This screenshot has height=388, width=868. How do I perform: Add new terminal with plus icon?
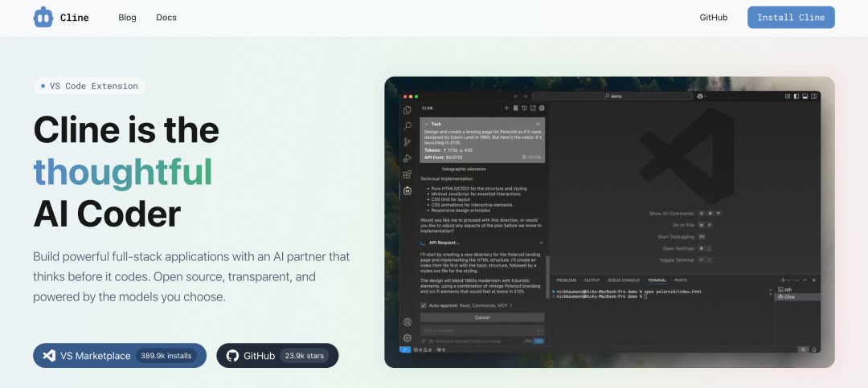[x=783, y=280]
